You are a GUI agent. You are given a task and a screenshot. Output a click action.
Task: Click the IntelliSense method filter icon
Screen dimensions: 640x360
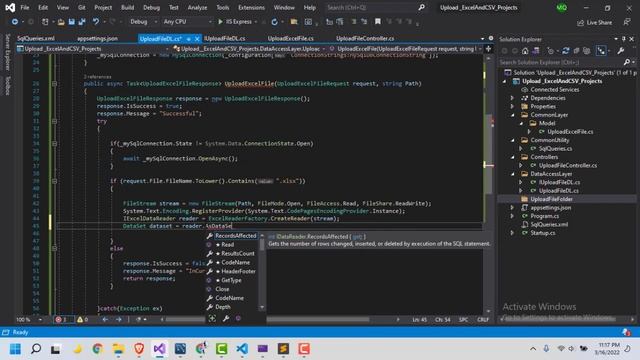coord(238,318)
